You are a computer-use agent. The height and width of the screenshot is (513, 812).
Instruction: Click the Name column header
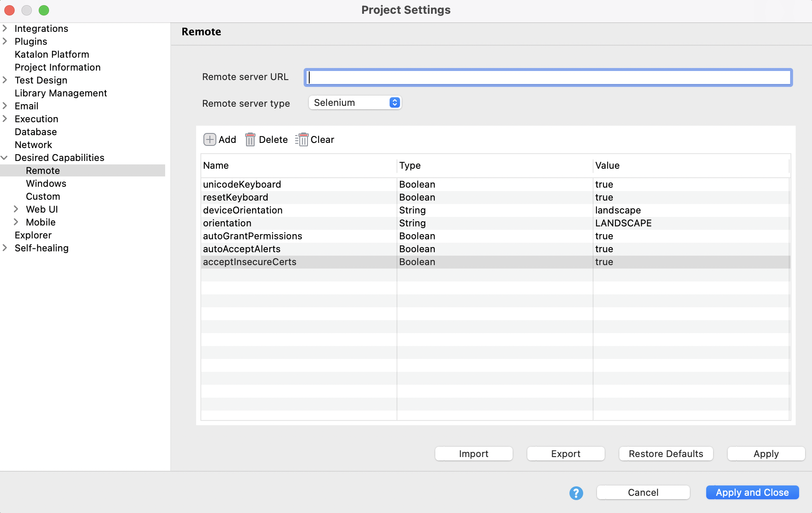click(298, 166)
